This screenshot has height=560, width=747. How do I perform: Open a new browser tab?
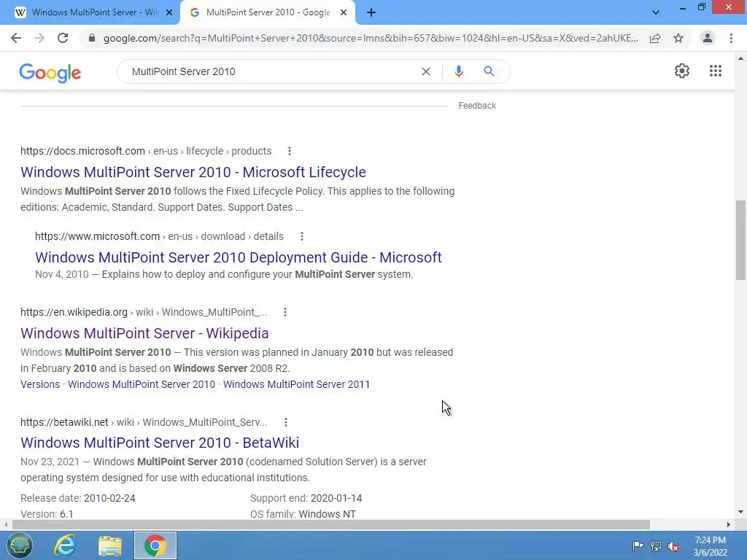371,12
